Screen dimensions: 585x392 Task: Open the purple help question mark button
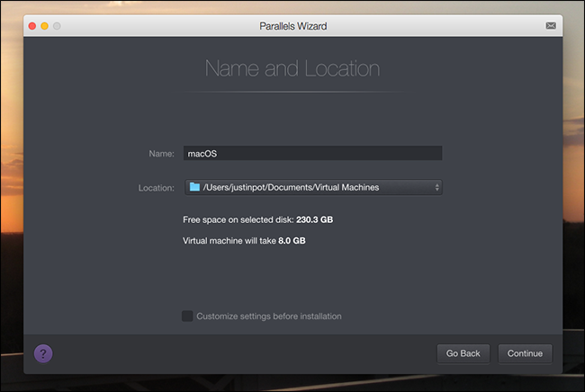pyautogui.click(x=43, y=353)
